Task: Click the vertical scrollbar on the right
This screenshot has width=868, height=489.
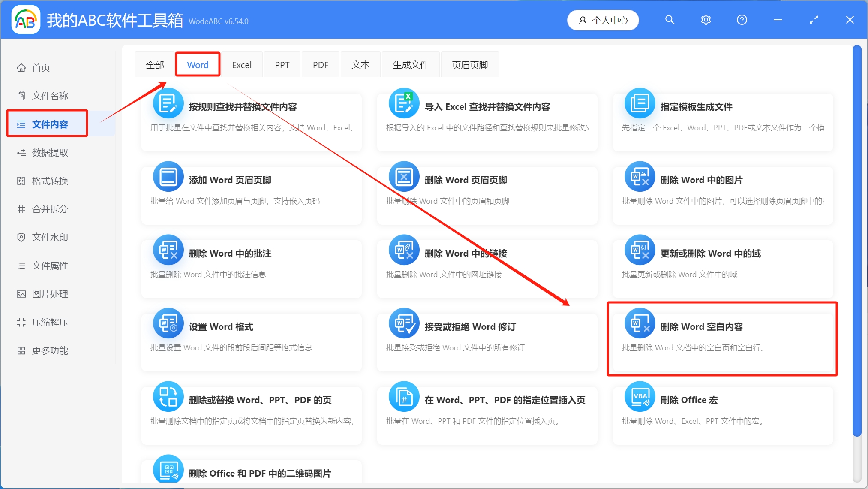Action: coord(857,240)
